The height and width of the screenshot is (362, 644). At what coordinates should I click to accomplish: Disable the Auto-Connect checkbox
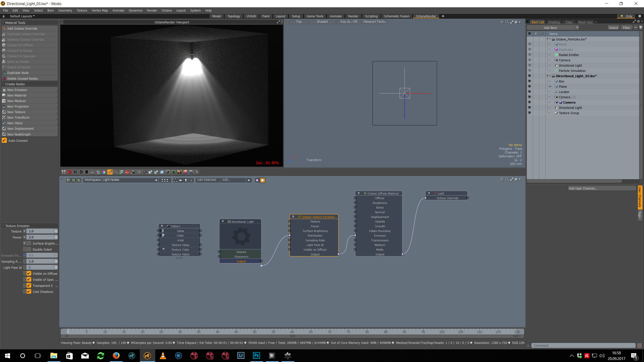4,141
